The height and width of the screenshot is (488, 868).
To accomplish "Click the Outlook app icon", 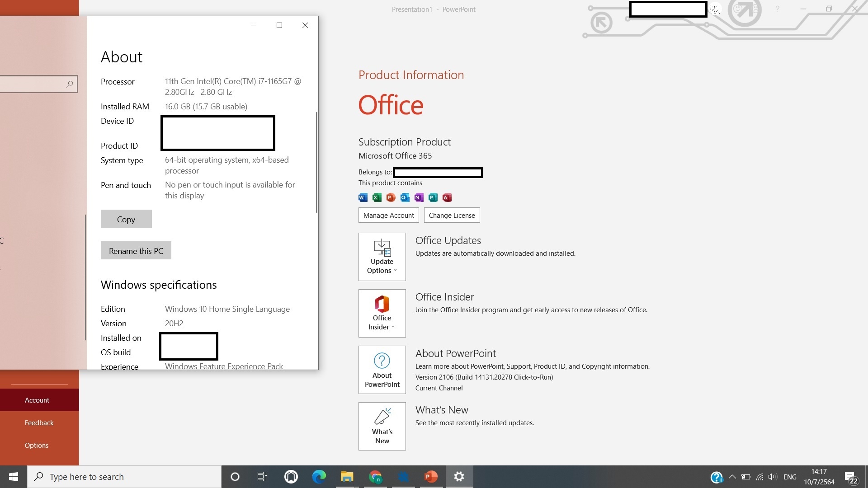I will coord(405,197).
